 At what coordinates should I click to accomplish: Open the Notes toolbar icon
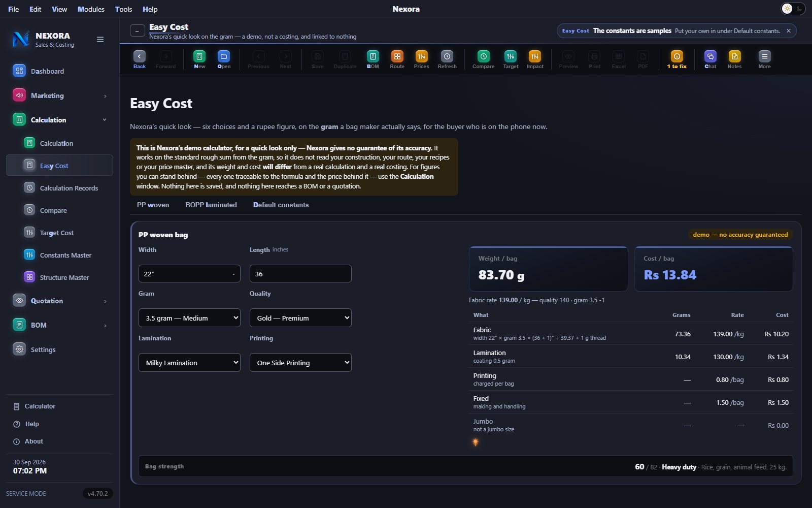point(735,59)
